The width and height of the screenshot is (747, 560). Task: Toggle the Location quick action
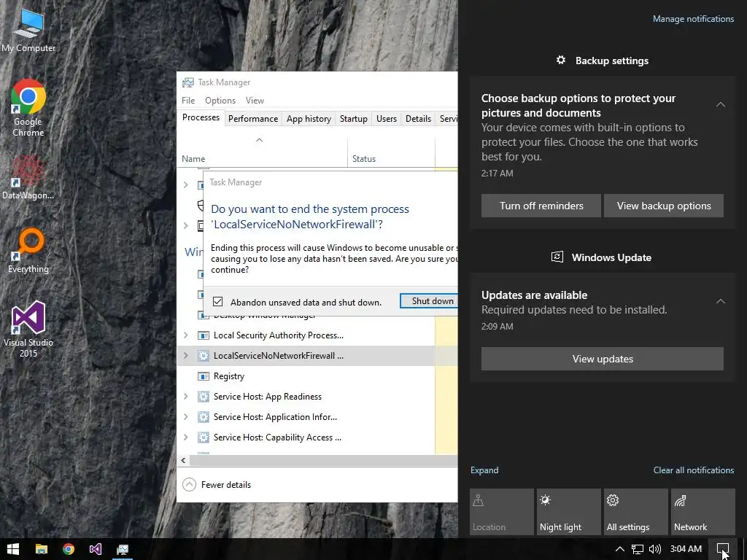(x=502, y=511)
